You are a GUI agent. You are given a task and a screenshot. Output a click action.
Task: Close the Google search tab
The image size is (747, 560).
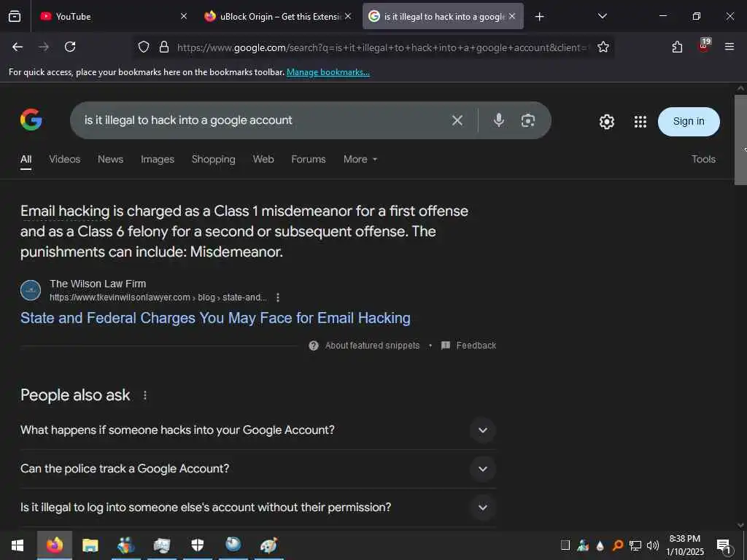pyautogui.click(x=512, y=16)
